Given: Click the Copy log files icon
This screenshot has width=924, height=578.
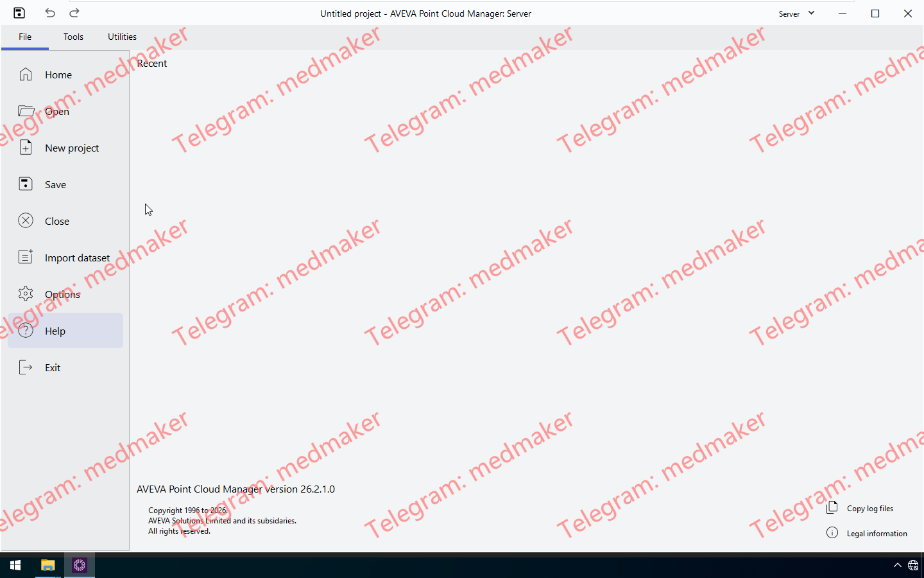Looking at the screenshot, I should tap(832, 507).
